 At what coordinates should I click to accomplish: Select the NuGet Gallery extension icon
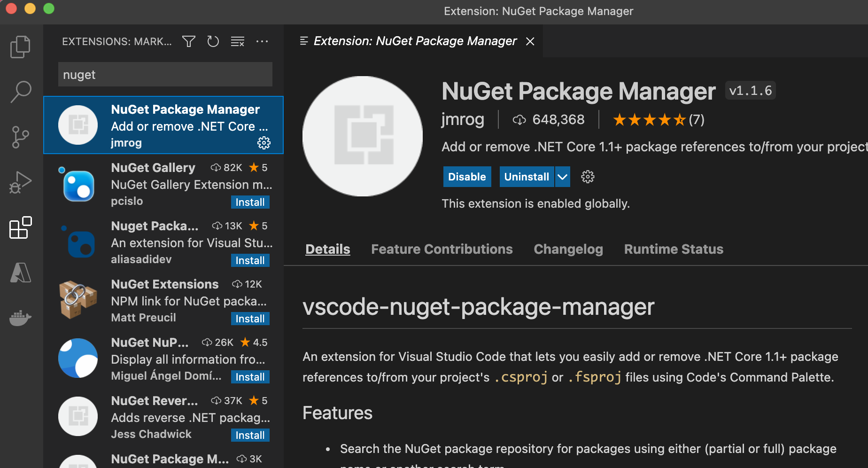78,185
